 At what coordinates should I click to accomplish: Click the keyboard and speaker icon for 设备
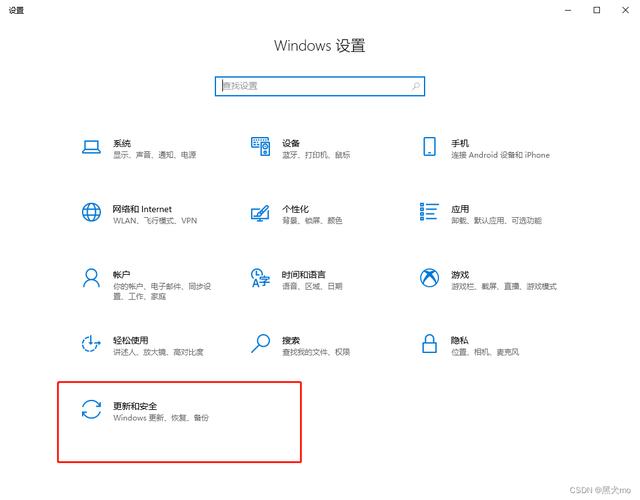pos(260,146)
